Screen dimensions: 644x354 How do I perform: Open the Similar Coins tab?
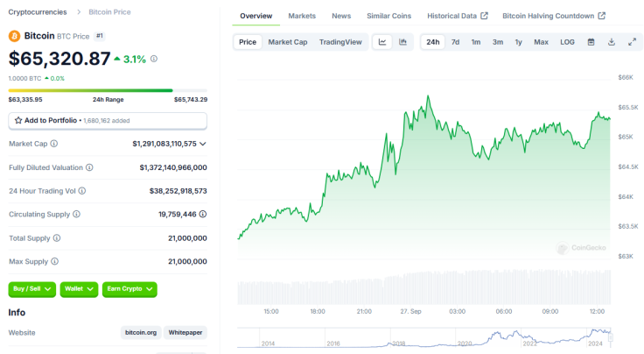[x=389, y=16]
